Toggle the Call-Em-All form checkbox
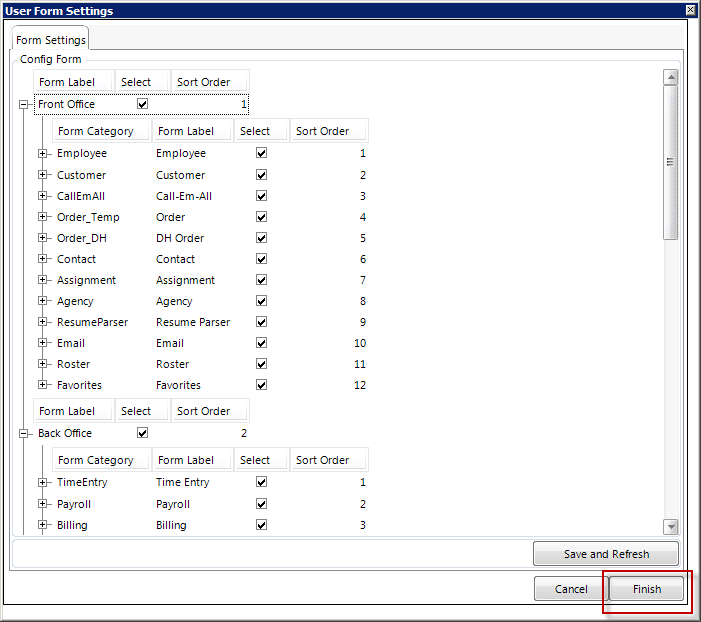The width and height of the screenshot is (701, 622). (262, 195)
